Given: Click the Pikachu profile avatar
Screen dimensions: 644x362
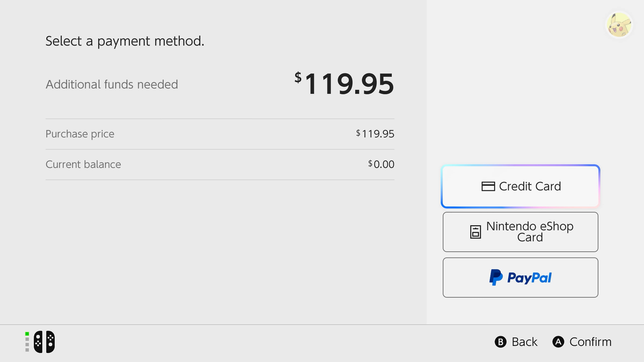Looking at the screenshot, I should pyautogui.click(x=620, y=25).
